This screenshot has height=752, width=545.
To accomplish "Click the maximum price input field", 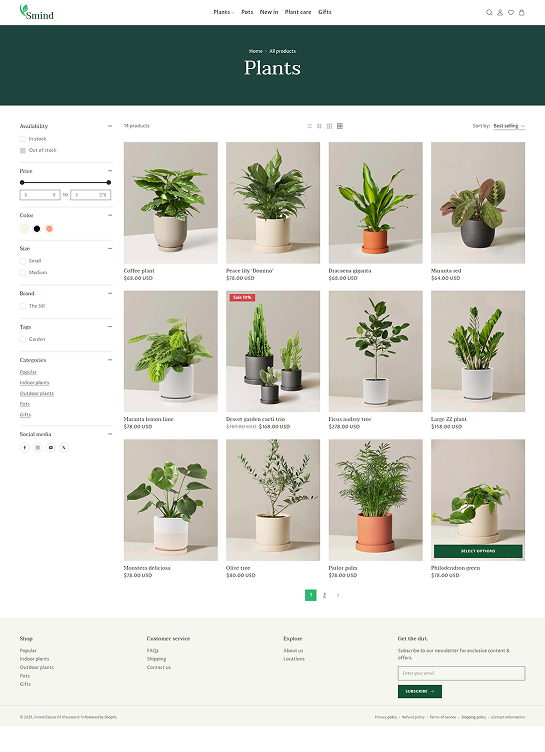I will click(91, 195).
